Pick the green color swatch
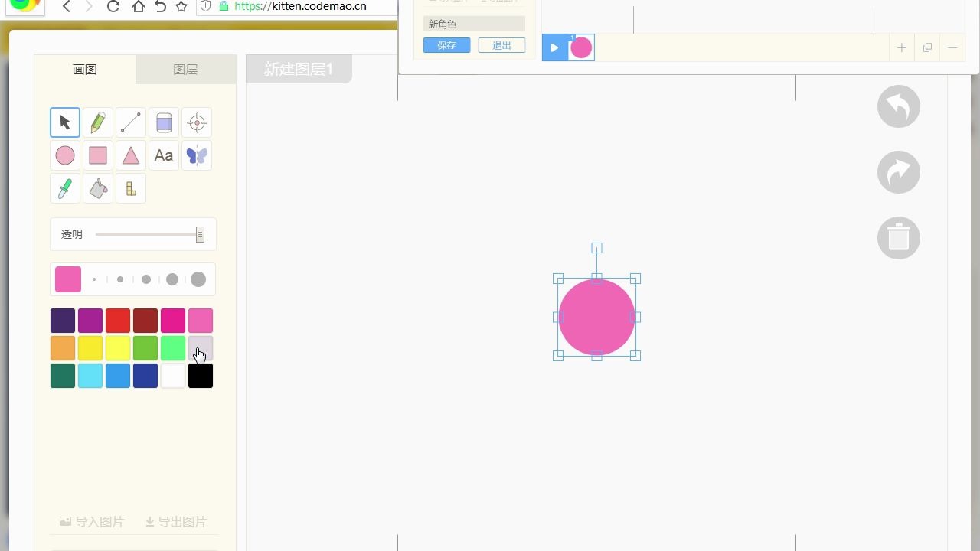 point(145,348)
